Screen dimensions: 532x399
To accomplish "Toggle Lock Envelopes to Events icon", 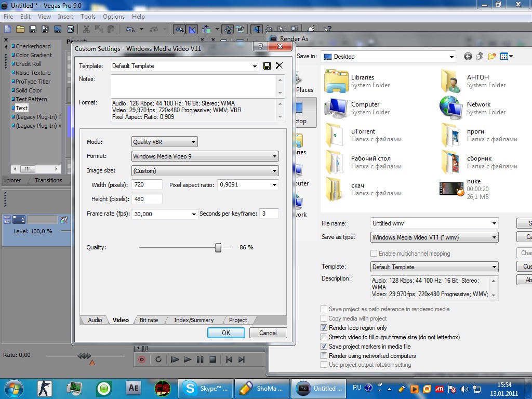I will tap(228, 30).
